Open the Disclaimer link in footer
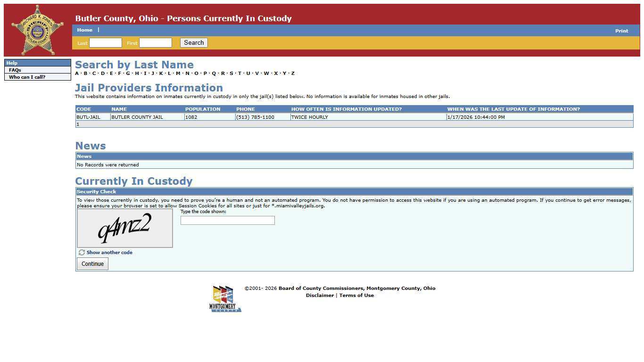 (x=320, y=296)
